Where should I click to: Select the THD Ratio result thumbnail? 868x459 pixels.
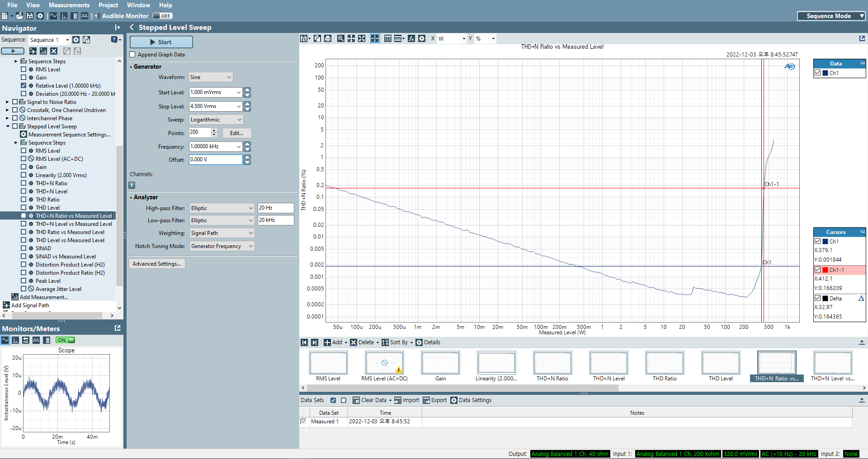665,366
